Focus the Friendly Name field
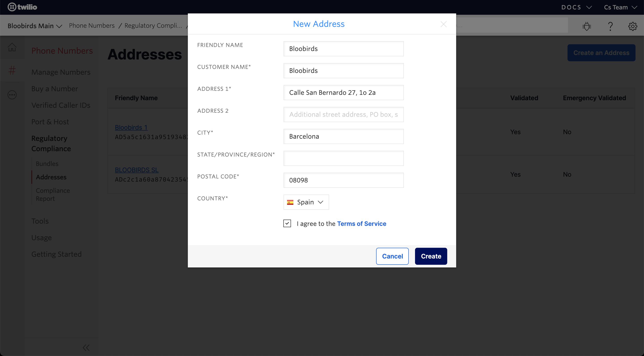The width and height of the screenshot is (644, 356). (x=343, y=49)
